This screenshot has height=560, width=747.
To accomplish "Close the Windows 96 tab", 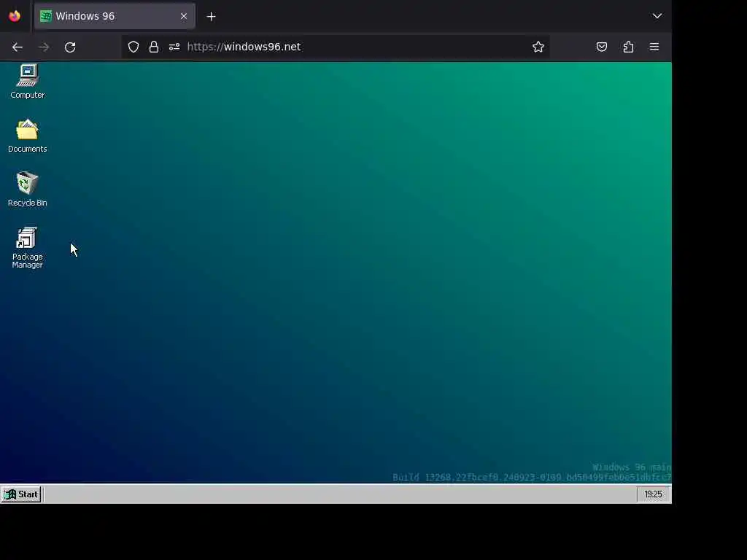I will pos(184,16).
